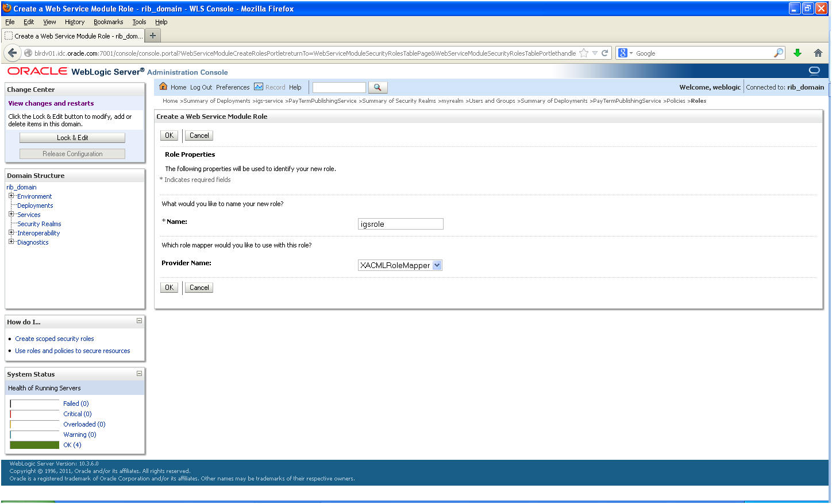Open Google search engine selector icon

pos(625,53)
